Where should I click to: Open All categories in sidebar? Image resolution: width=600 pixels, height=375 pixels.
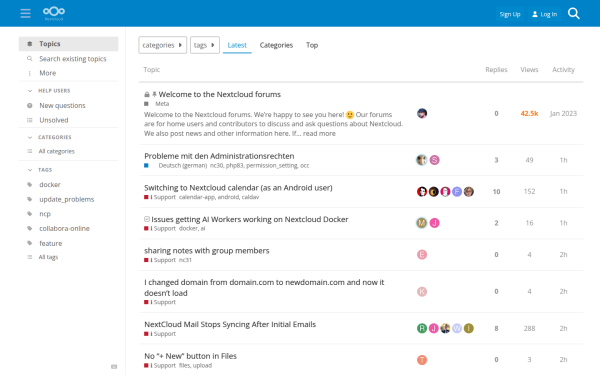click(x=68, y=151)
